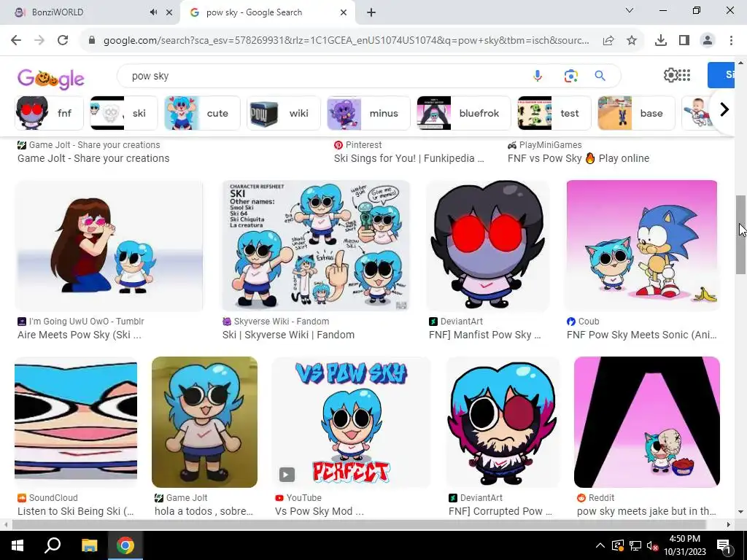This screenshot has height=560, width=747.
Task: Open the hola a todos Game Jolt thumbnail
Action: (x=204, y=422)
